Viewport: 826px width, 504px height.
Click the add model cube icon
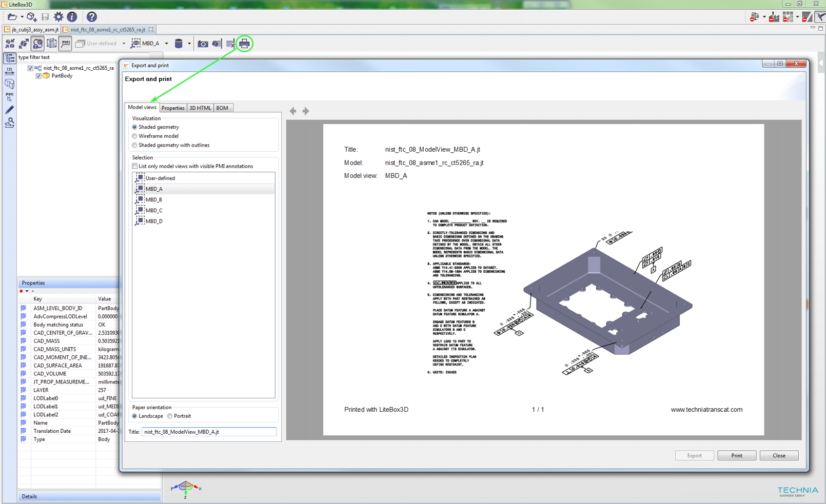click(x=32, y=17)
